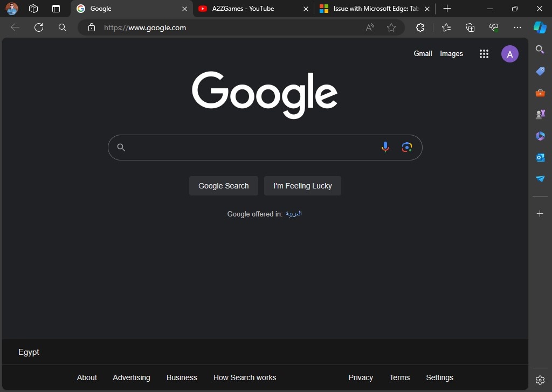The width and height of the screenshot is (552, 392).
Task: Open Copilot from the Edge toolbar
Action: [540, 27]
